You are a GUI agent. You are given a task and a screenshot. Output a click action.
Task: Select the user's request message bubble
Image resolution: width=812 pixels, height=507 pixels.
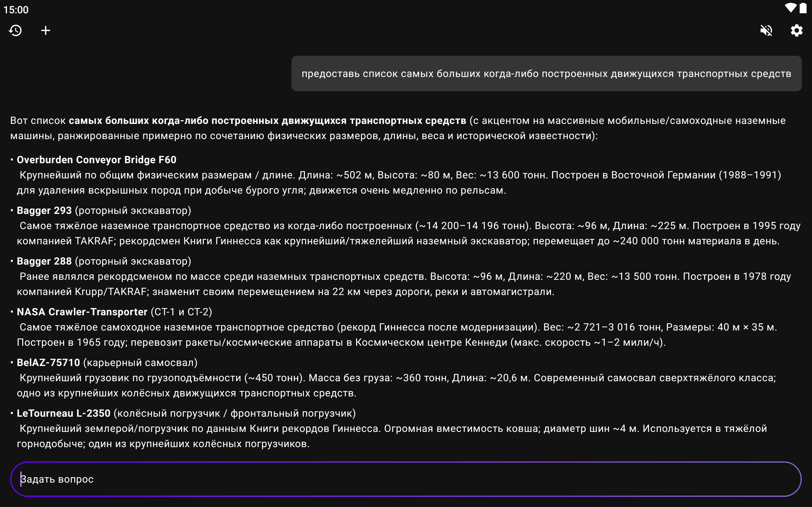tap(546, 74)
